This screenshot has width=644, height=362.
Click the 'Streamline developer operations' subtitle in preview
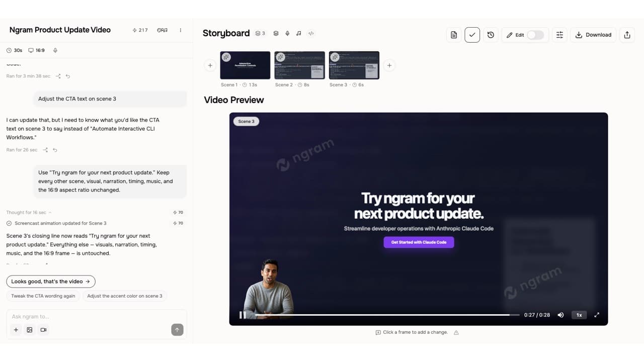coord(419,228)
